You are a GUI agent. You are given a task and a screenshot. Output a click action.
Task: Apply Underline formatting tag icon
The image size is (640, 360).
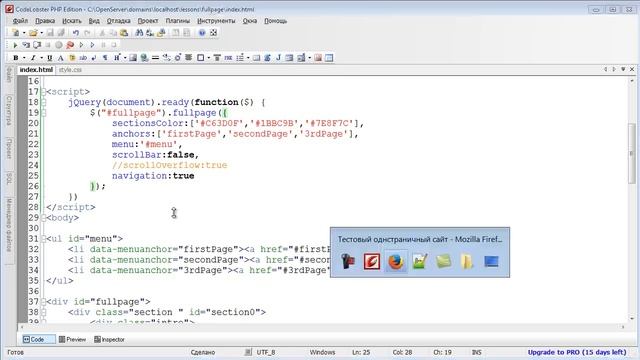49,58
